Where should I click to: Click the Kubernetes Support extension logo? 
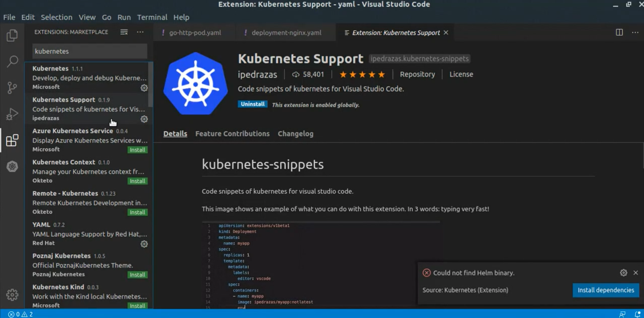(195, 83)
